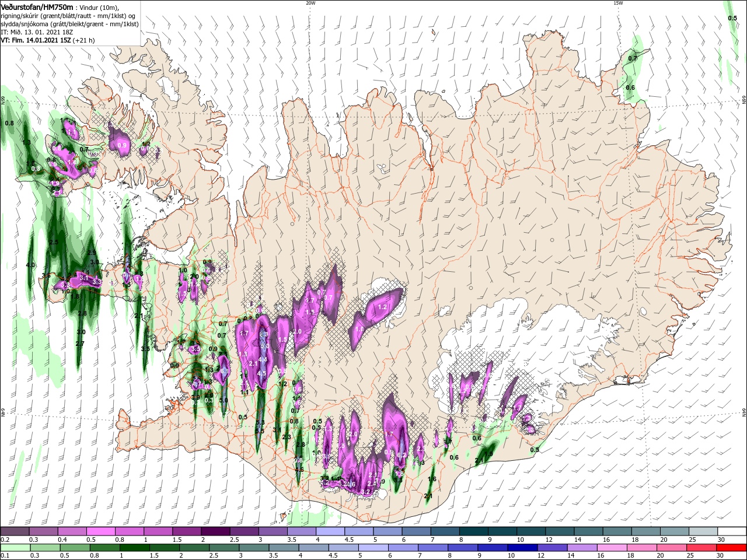Click the '0.1' label under the lower legend row
The width and height of the screenshot is (747, 560).
click(x=4, y=556)
